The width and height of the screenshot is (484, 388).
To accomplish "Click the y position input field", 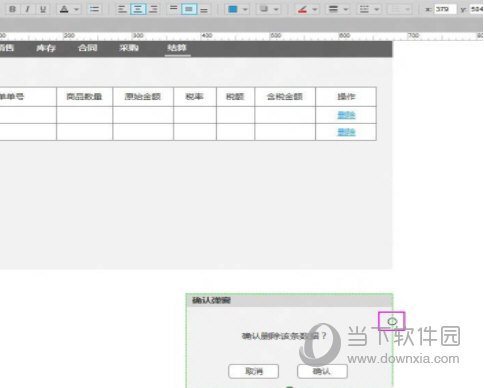I will click(477, 9).
